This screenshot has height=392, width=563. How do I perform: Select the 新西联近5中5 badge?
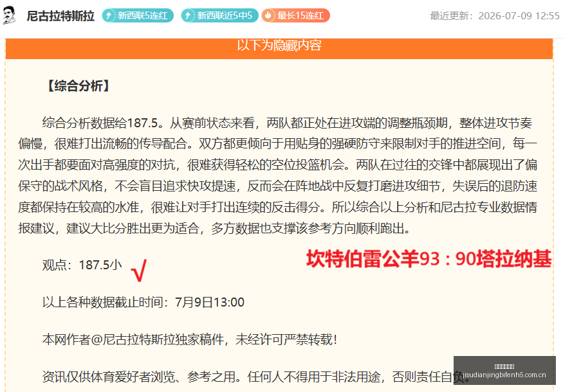(x=219, y=15)
